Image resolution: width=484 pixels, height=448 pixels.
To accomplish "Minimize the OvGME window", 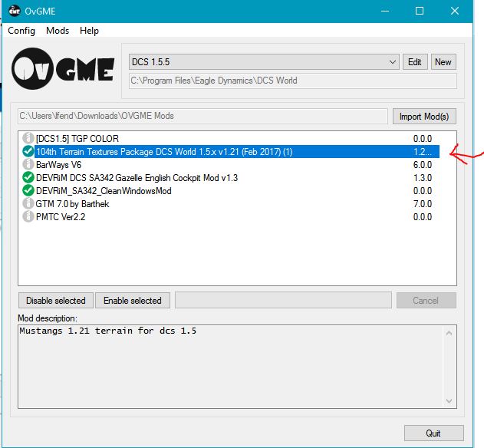I will (x=385, y=11).
